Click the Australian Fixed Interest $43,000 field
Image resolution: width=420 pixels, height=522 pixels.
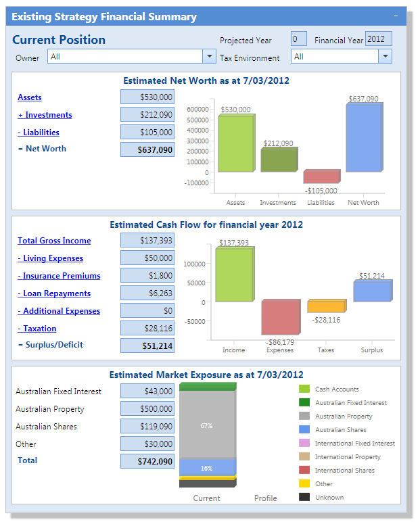(x=147, y=391)
